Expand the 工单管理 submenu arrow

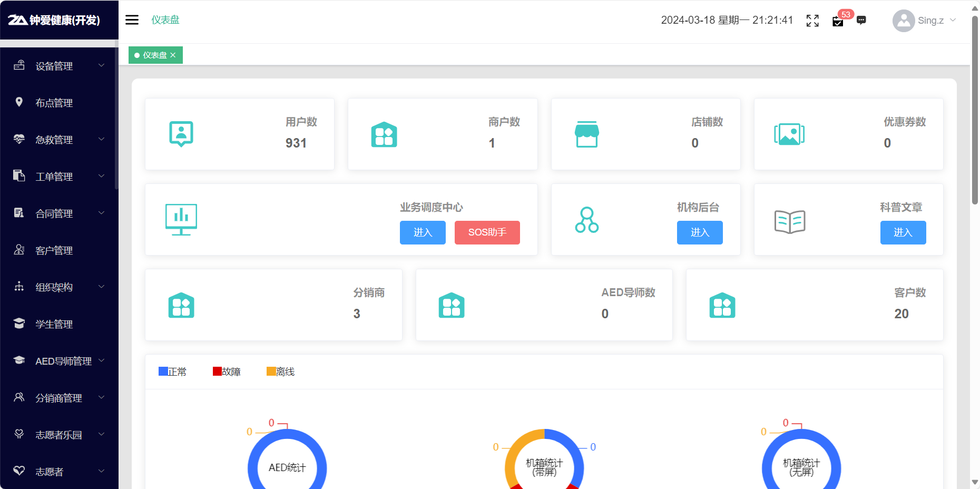[x=102, y=176]
